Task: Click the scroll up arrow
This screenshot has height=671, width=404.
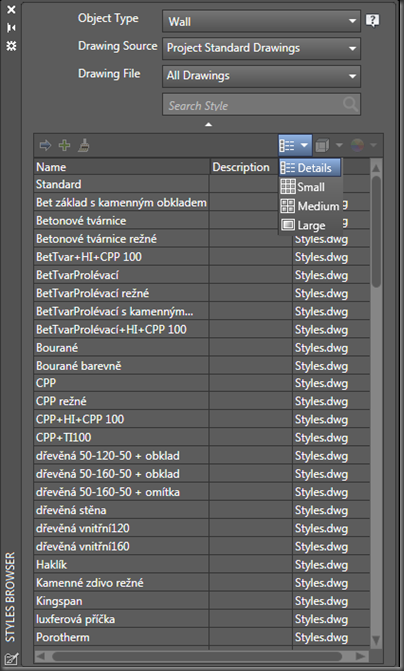Action: (376, 168)
